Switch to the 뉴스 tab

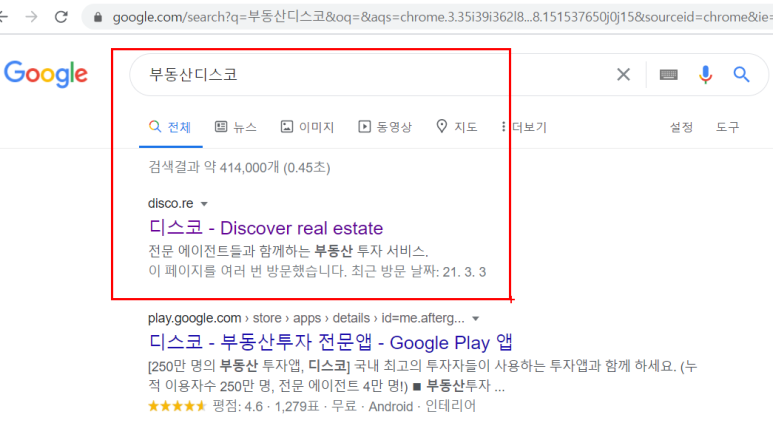click(236, 127)
